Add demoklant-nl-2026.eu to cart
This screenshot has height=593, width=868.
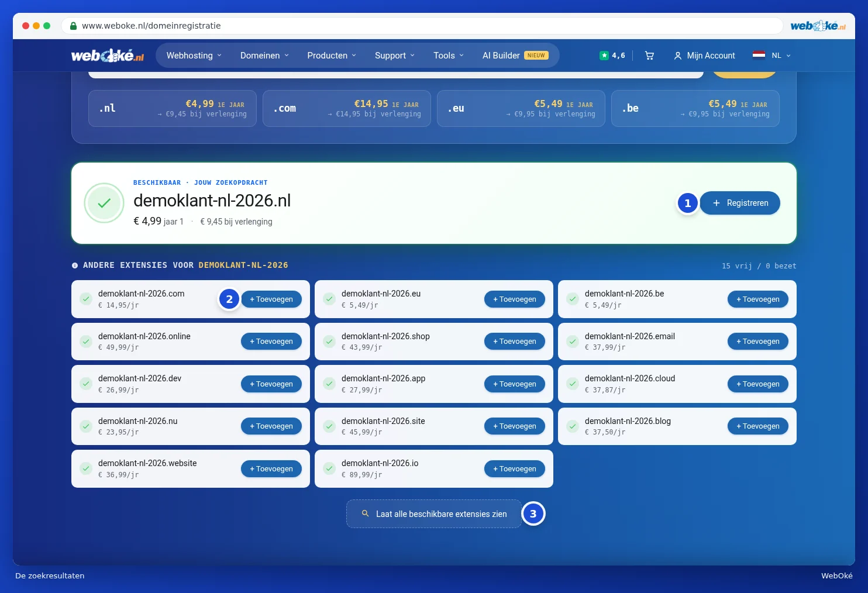tap(515, 299)
